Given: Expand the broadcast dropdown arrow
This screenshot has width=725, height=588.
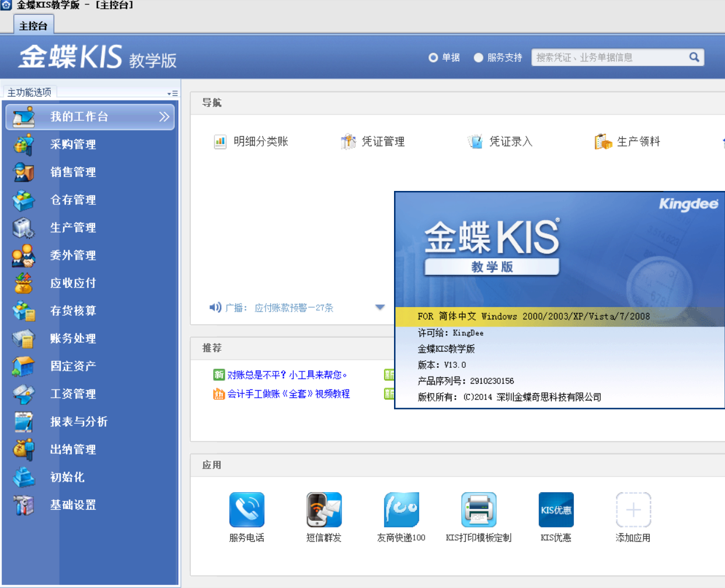Looking at the screenshot, I should (380, 307).
